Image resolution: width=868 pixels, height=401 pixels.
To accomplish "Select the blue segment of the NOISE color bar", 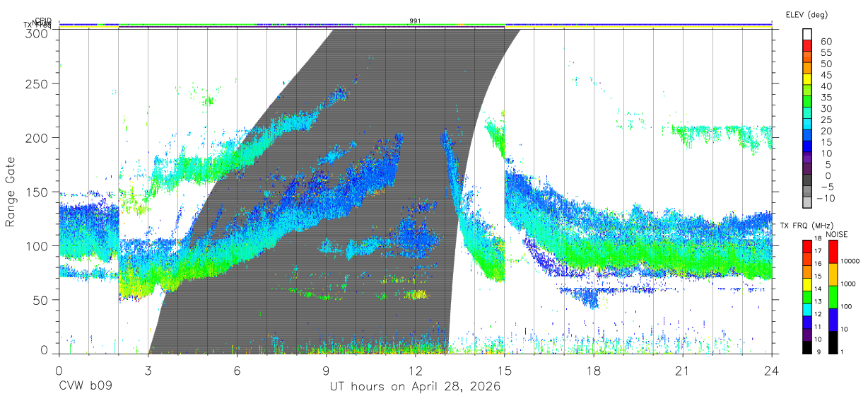I will (x=832, y=320).
